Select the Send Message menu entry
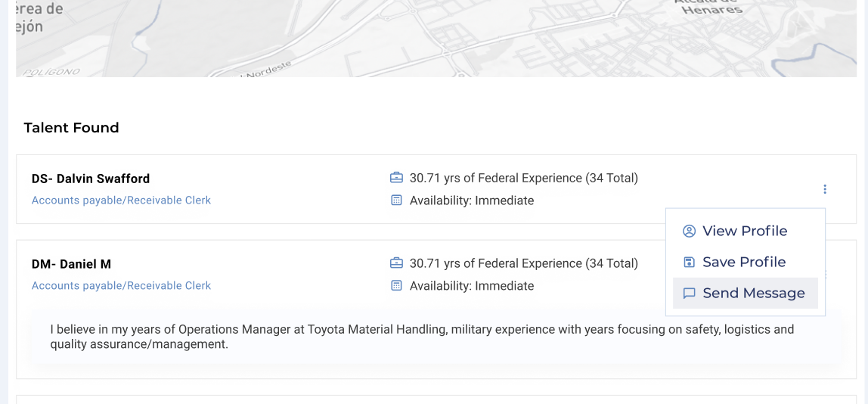The height and width of the screenshot is (404, 868). (x=753, y=294)
